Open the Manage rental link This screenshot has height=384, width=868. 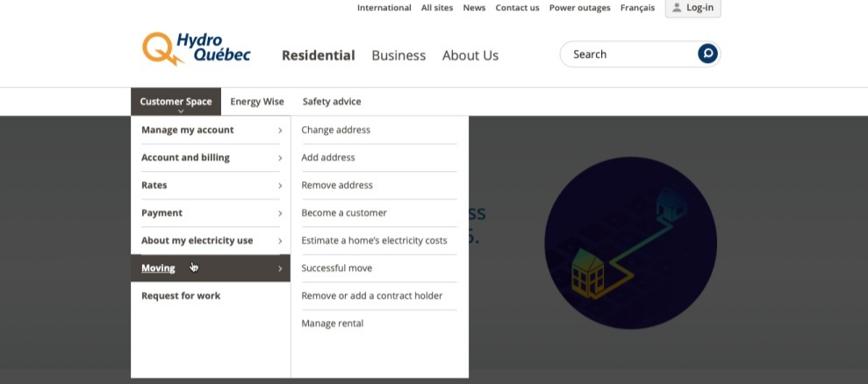point(333,324)
